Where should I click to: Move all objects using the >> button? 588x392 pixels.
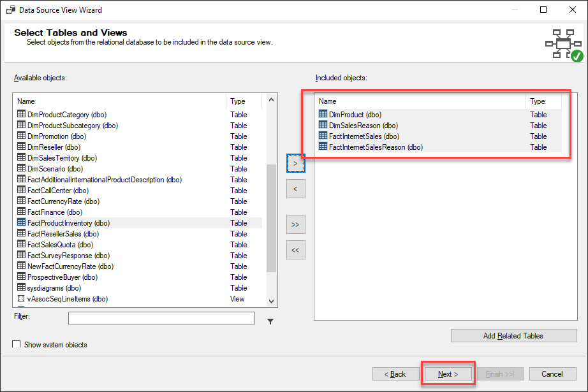[295, 224]
